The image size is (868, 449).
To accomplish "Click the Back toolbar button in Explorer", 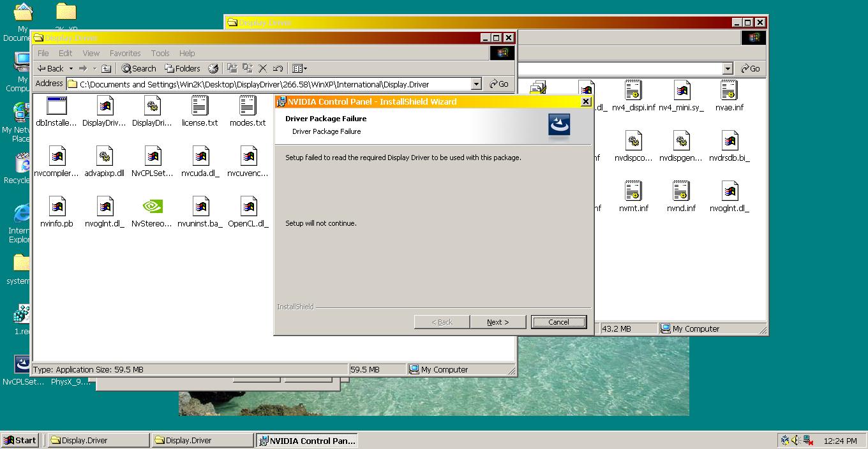I will point(50,68).
